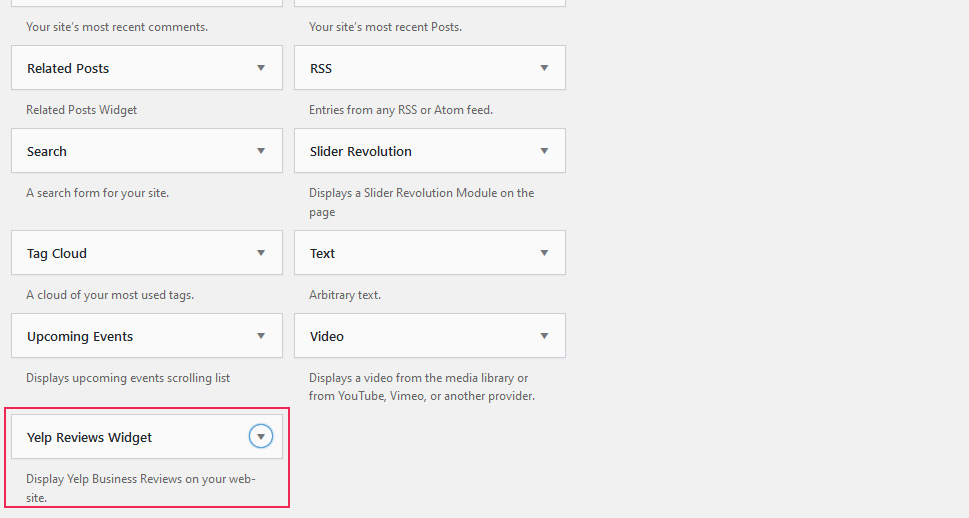Screen dimensions: 969x518
Task: Select the Upcoming Events widget title
Action: [x=80, y=337]
